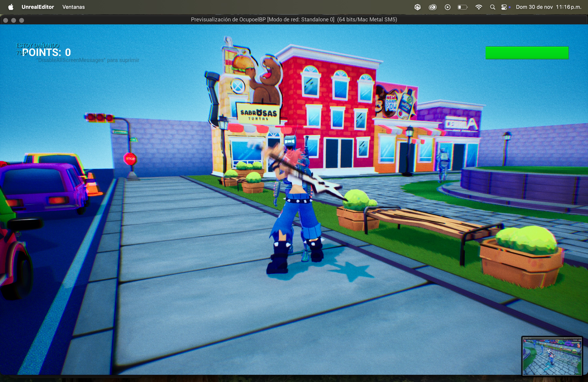Open macOS Control Center toggles icon

click(504, 7)
